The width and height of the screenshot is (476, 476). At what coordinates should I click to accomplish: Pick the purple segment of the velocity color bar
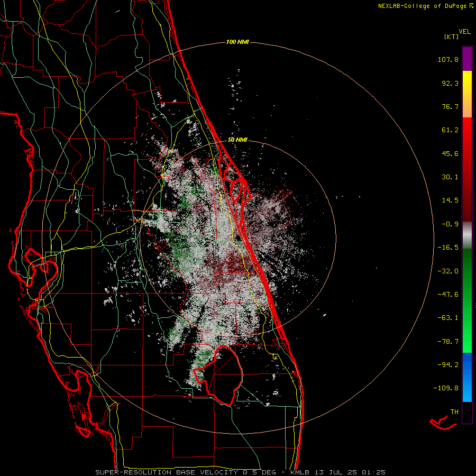click(467, 59)
